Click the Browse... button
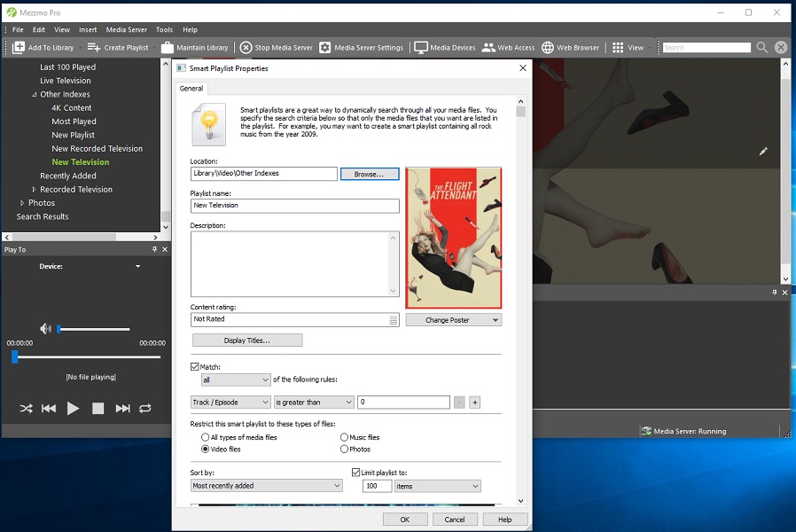Image resolution: width=796 pixels, height=532 pixels. [x=370, y=174]
